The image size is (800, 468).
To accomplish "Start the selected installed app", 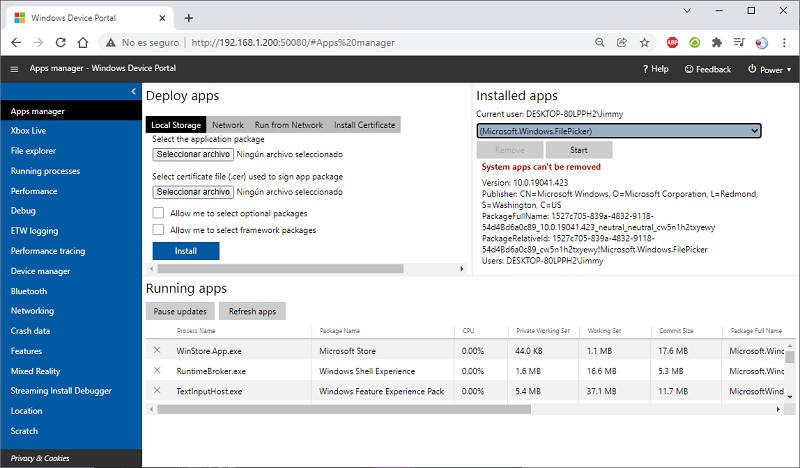I will pyautogui.click(x=579, y=150).
